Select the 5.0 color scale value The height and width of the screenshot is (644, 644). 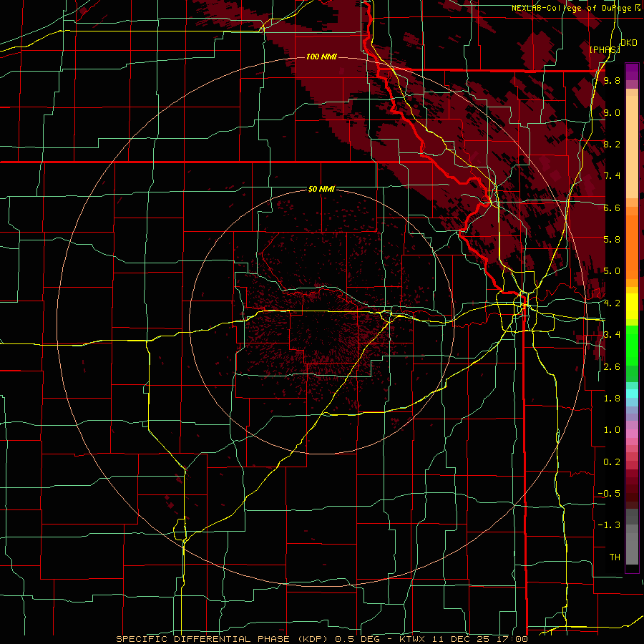pyautogui.click(x=612, y=271)
